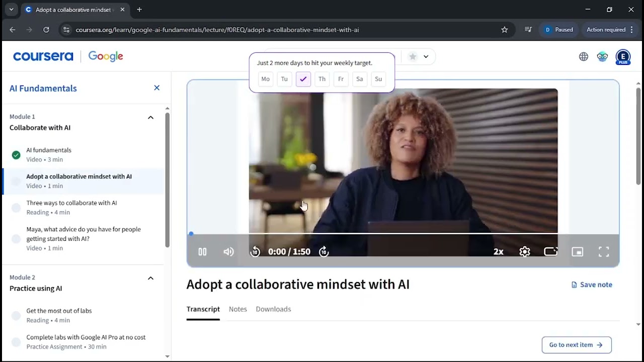
Task: Switch to the Downloads tab
Action: 273,309
